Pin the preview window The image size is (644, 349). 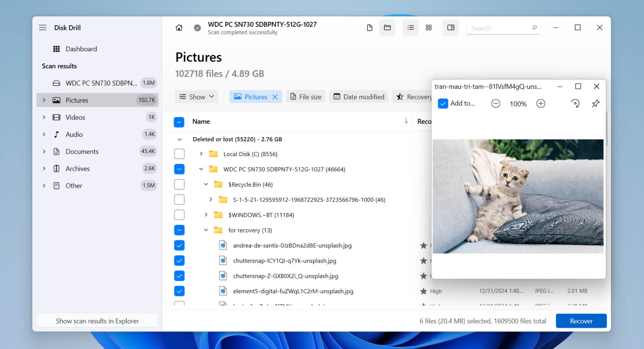click(x=596, y=103)
